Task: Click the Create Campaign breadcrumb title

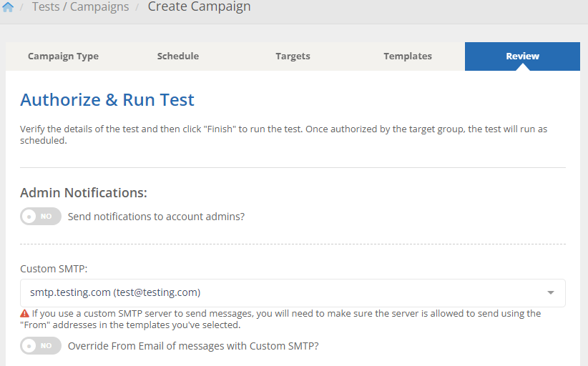Action: (199, 6)
